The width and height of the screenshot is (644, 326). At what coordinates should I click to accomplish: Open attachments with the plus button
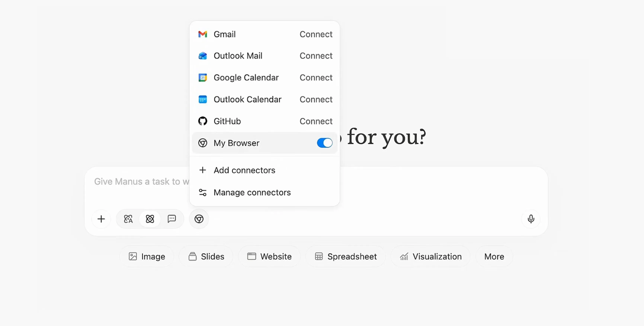(101, 219)
